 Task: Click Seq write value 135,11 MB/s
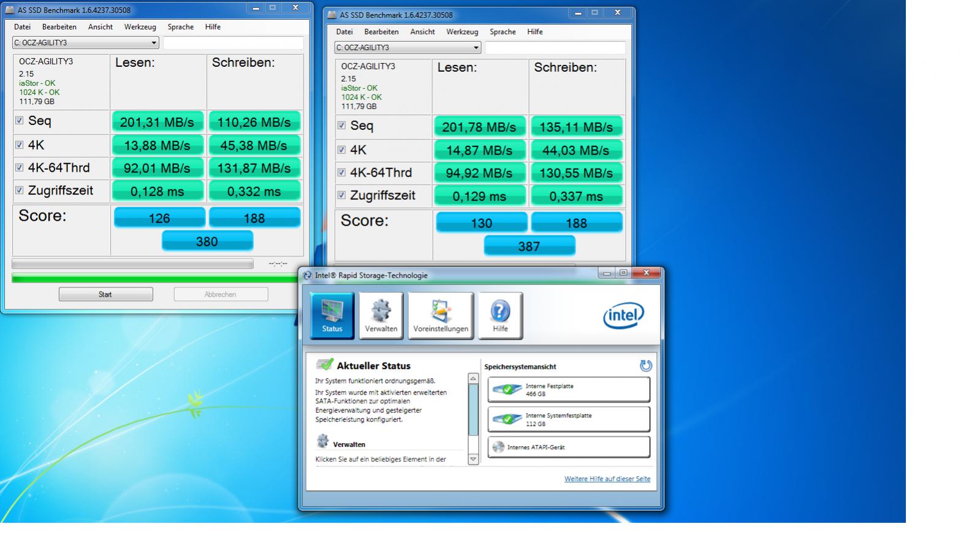(x=576, y=127)
